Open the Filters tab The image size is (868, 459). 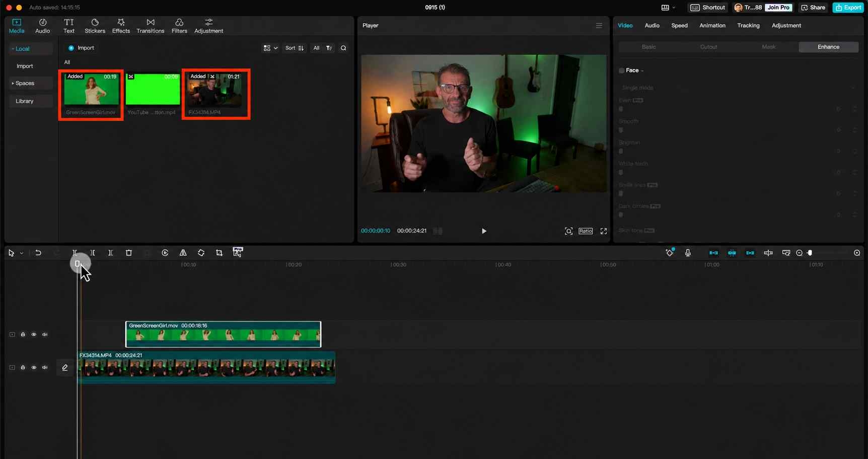click(x=179, y=26)
